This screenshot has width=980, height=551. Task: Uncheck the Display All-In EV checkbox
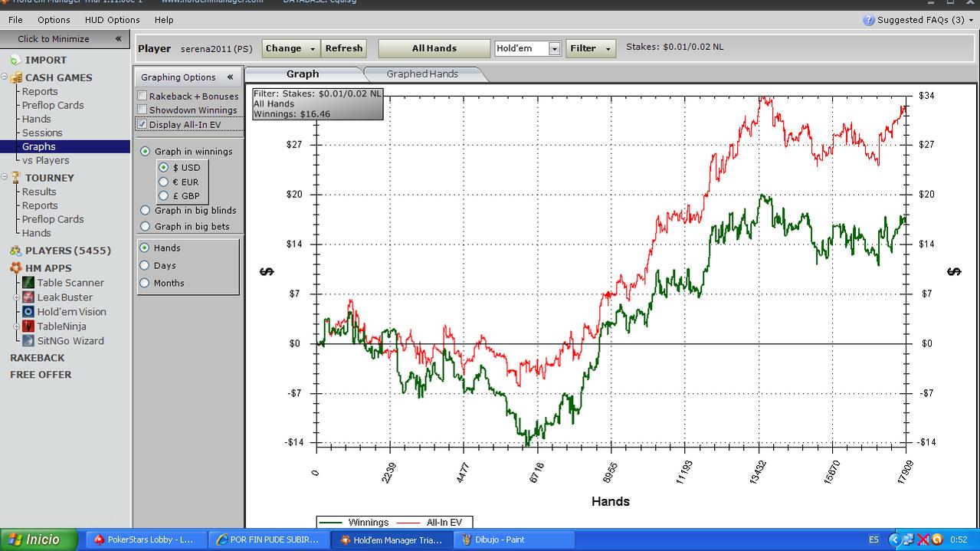click(x=143, y=124)
